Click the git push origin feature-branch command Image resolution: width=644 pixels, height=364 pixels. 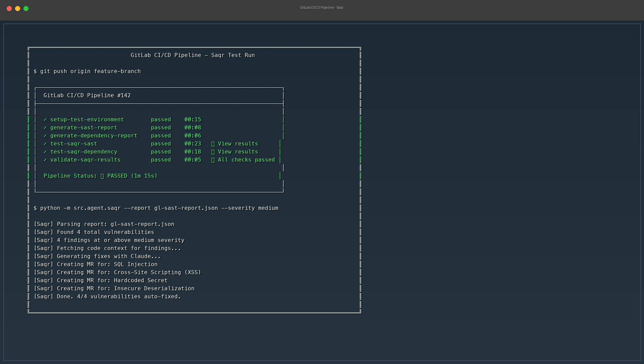[x=90, y=71]
